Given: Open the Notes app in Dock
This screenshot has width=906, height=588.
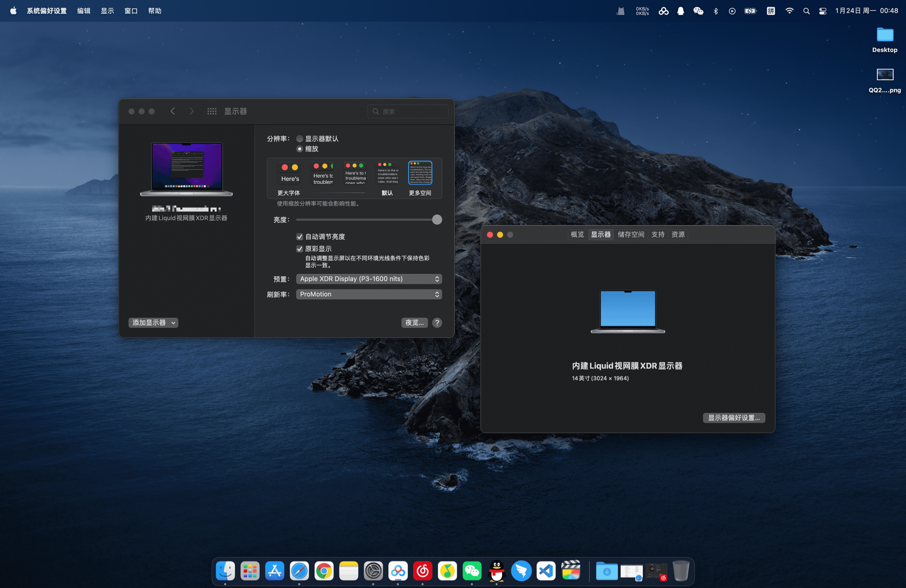Looking at the screenshot, I should pos(349,571).
